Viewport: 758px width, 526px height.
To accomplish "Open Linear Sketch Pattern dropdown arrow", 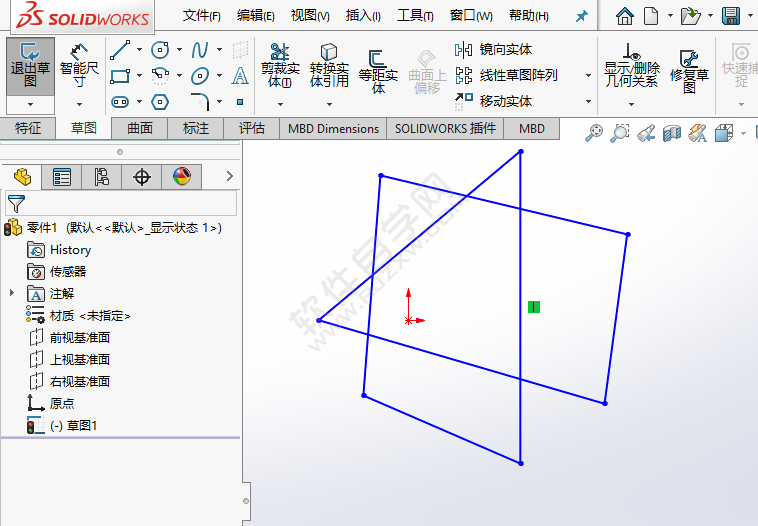I will [x=588, y=75].
